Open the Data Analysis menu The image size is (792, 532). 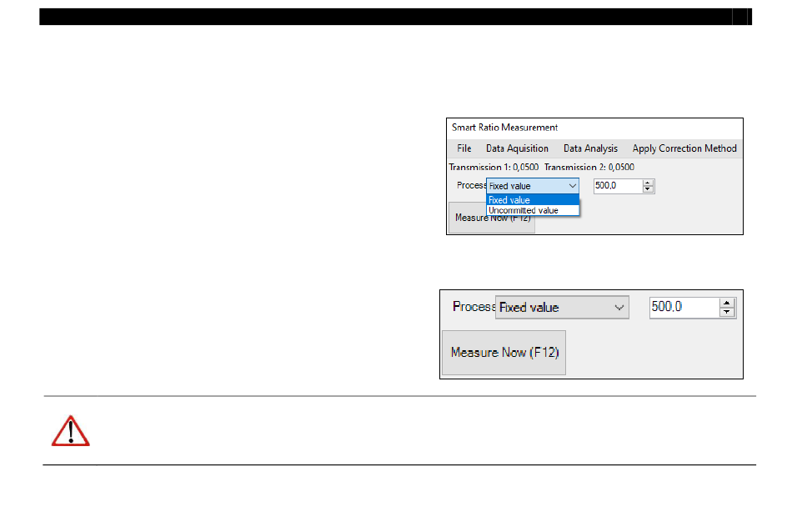[x=590, y=148]
